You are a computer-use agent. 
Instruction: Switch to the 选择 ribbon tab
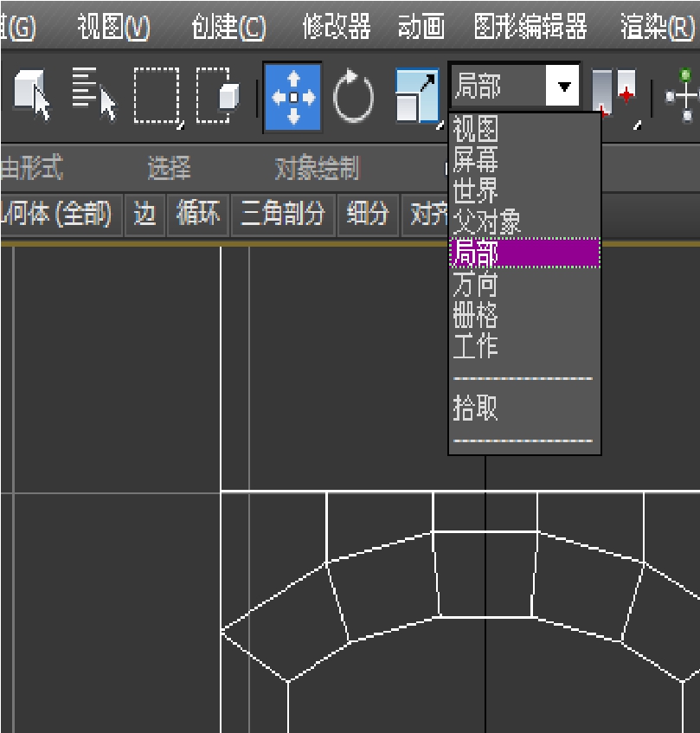click(169, 168)
